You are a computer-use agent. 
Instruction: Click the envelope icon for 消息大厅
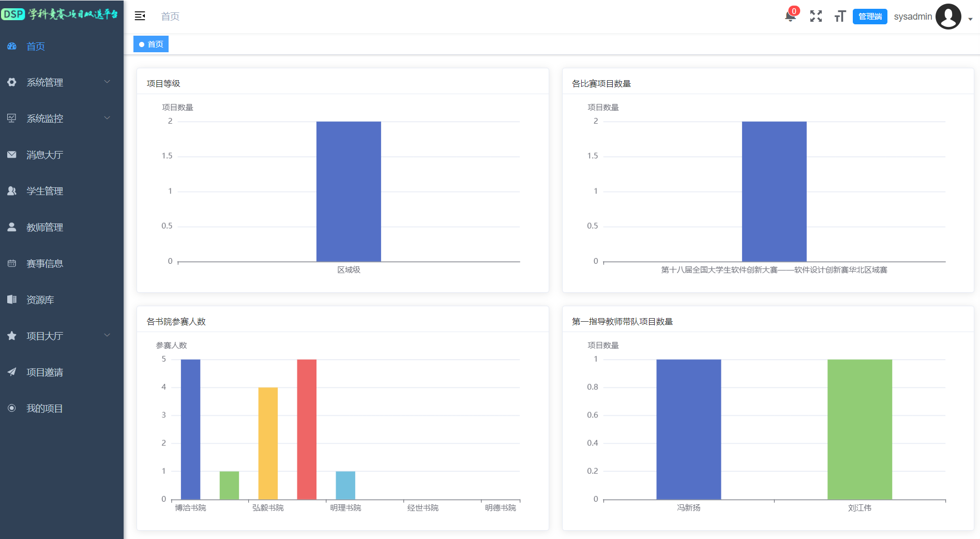click(12, 155)
